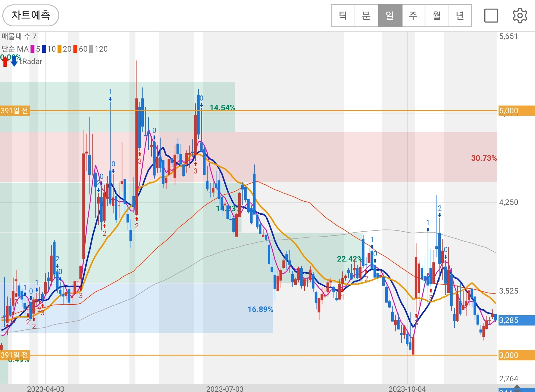
Task: Click the blue down arrow tRadar icon
Action: tap(14, 61)
